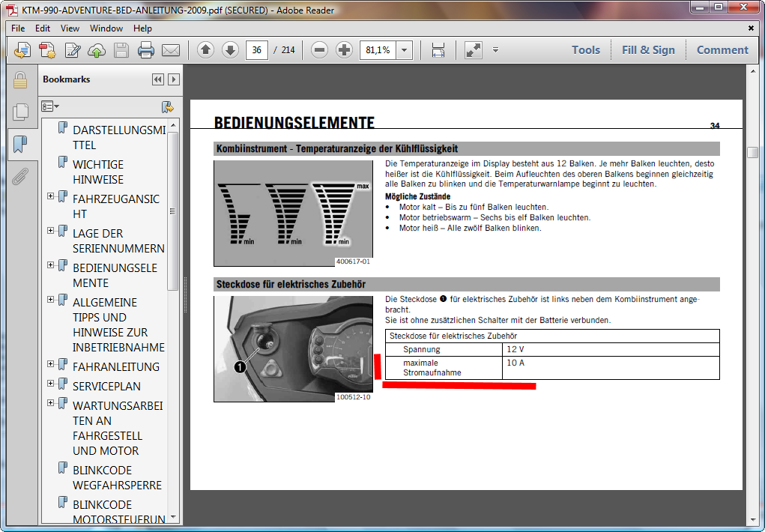
Task: Click the Send email envelope icon
Action: point(171,50)
